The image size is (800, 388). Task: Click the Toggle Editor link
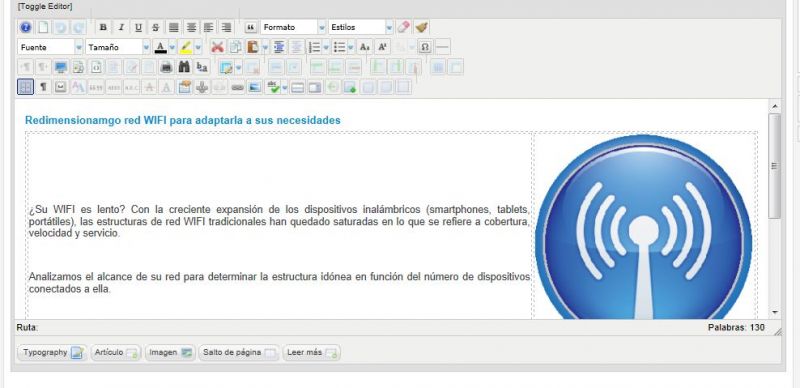click(45, 7)
